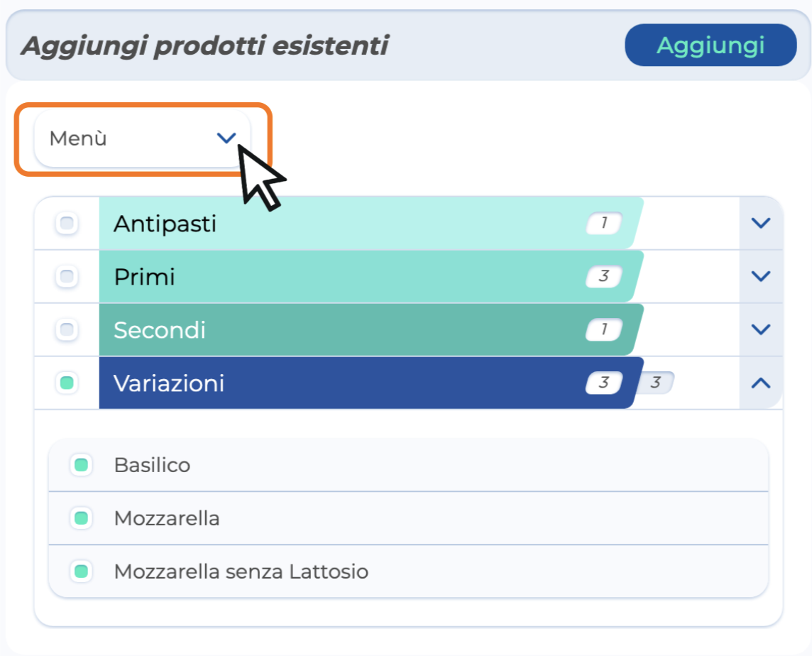The height and width of the screenshot is (656, 812).
Task: Uncheck Mozzarella senza Lattosio checkbox
Action: (81, 571)
